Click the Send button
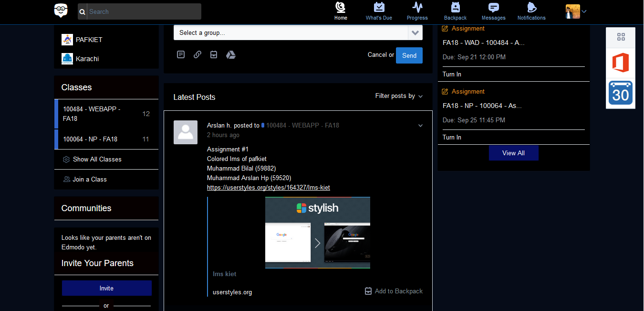The height and width of the screenshot is (311, 644). (409, 55)
